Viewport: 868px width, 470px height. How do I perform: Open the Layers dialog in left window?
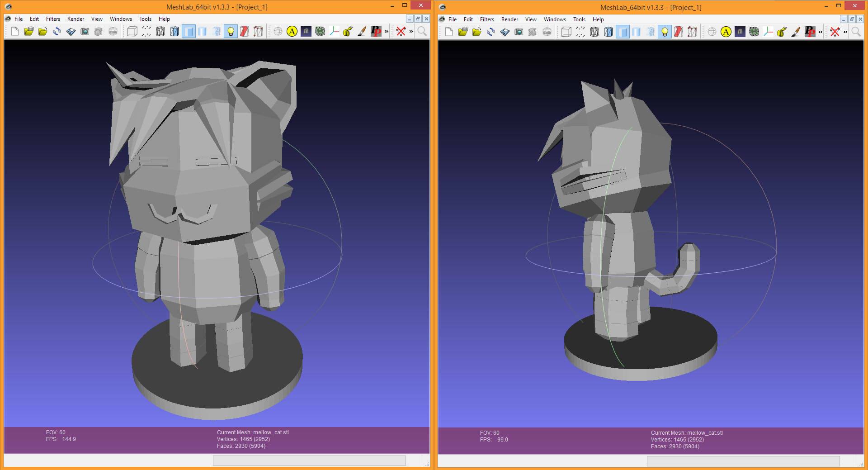99,31
